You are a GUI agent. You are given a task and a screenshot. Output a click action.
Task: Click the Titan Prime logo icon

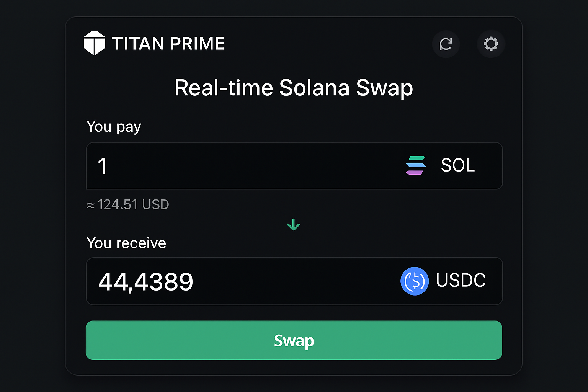[x=95, y=43]
